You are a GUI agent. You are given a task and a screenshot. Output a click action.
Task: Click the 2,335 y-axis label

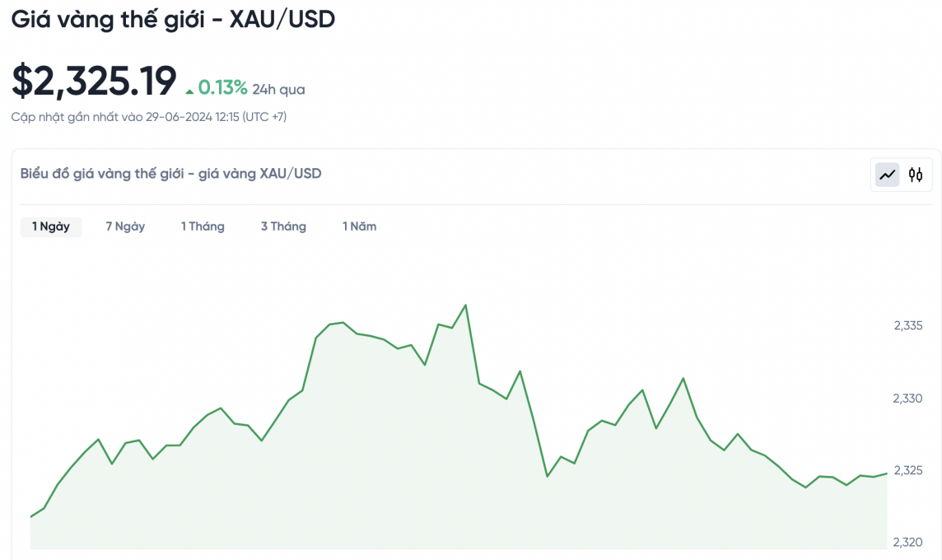(x=907, y=326)
